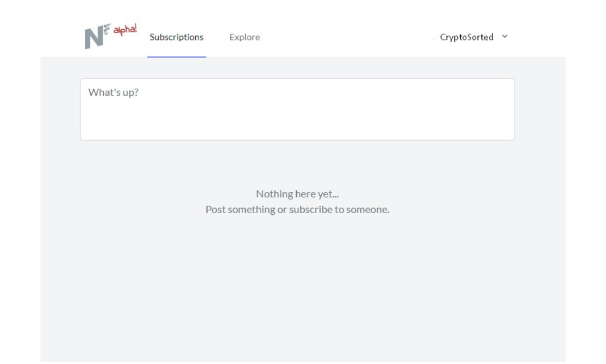
Task: Click empty gray feed area below the message
Action: pos(302,290)
